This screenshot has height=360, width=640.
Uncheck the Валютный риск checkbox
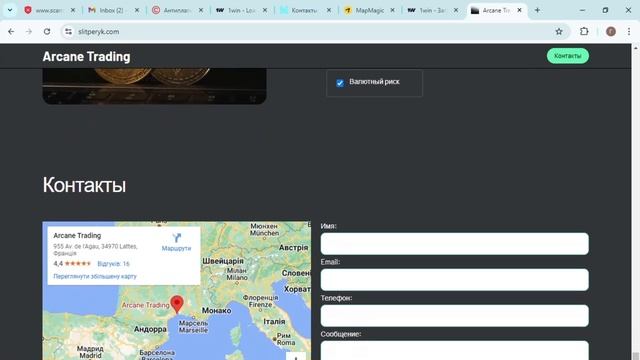click(340, 83)
